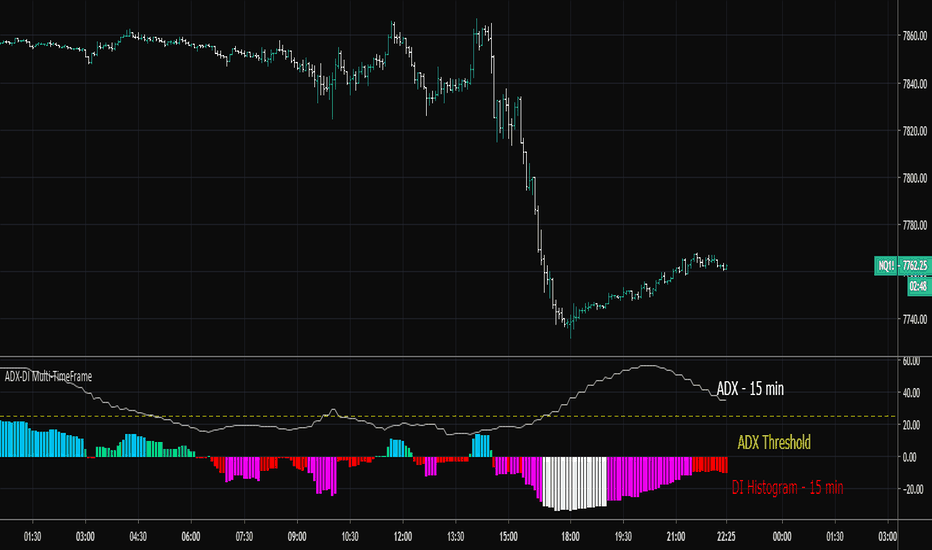
Task: Click the 18:00 time axis label
Action: coord(570,537)
